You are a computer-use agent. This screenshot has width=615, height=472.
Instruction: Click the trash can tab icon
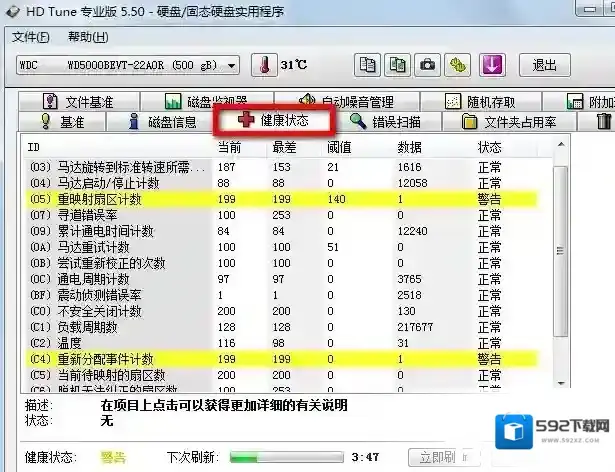pyautogui.click(x=604, y=121)
